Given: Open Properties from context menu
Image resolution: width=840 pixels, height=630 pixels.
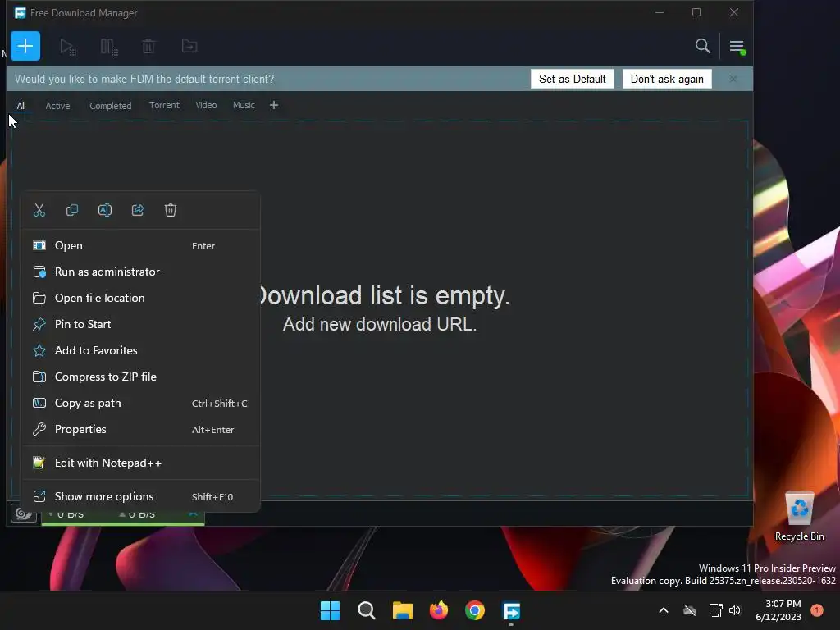Looking at the screenshot, I should coord(140,429).
